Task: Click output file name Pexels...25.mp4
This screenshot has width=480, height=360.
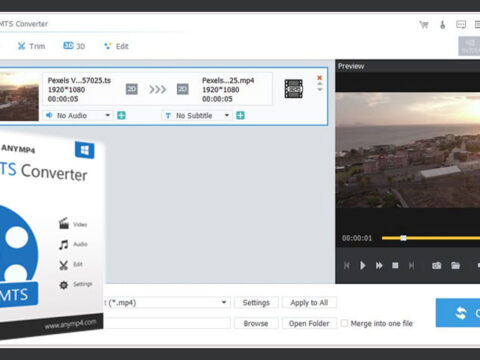Action: [x=228, y=80]
